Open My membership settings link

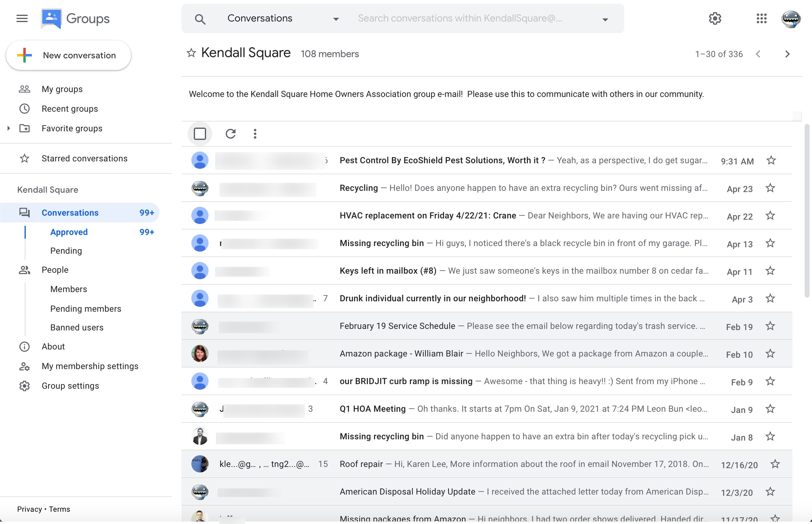pos(90,365)
